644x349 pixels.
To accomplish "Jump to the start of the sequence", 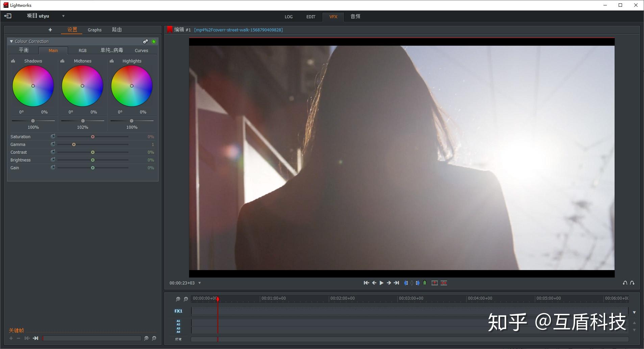I will point(366,283).
